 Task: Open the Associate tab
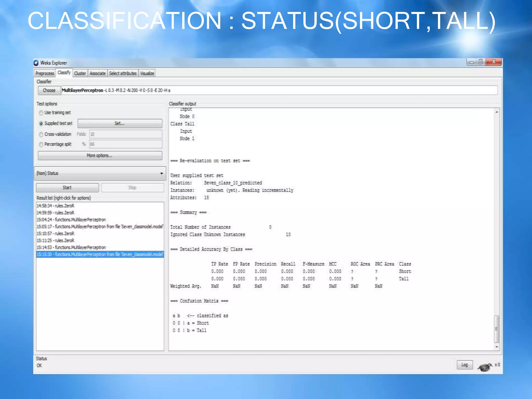[97, 74]
